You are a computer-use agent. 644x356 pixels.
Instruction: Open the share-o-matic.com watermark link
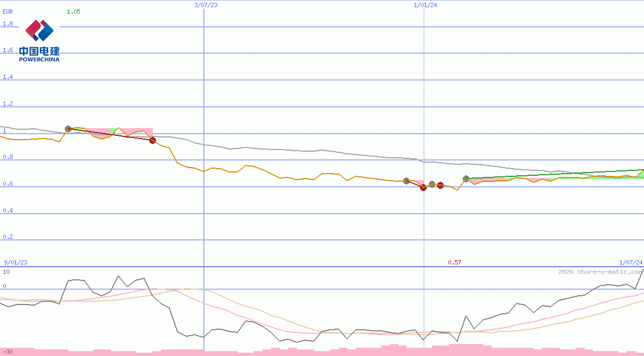click(x=601, y=272)
